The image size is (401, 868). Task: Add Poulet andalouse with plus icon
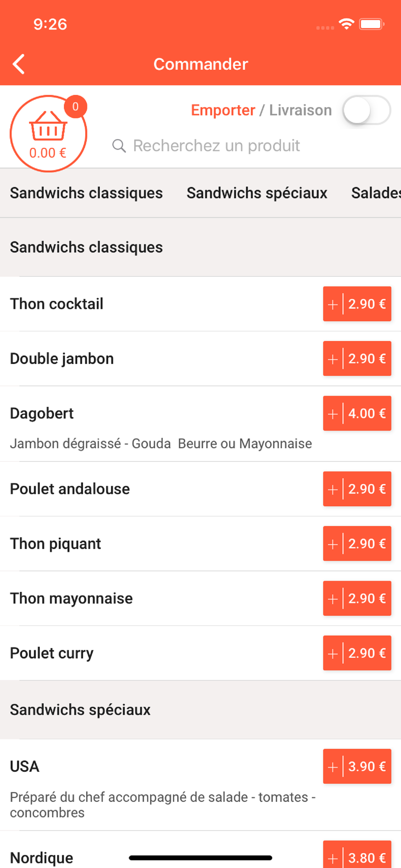point(333,489)
